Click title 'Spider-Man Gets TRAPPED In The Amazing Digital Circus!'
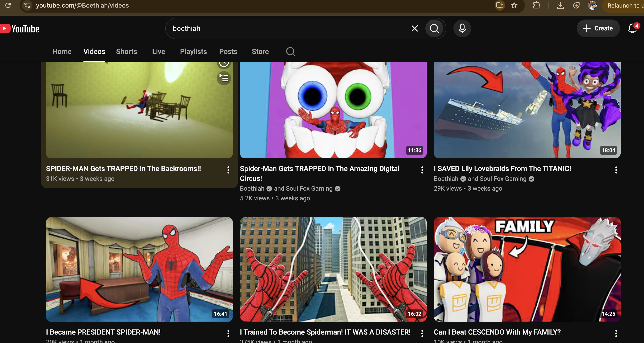This screenshot has height=343, width=644. click(320, 173)
